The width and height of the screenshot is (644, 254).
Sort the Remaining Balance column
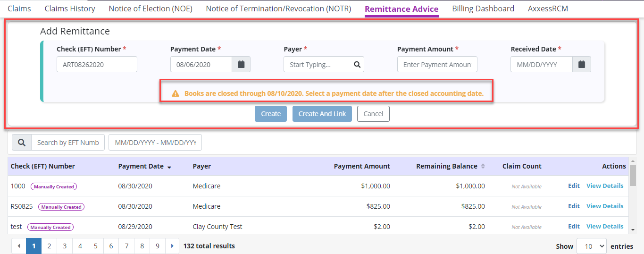pos(483,166)
